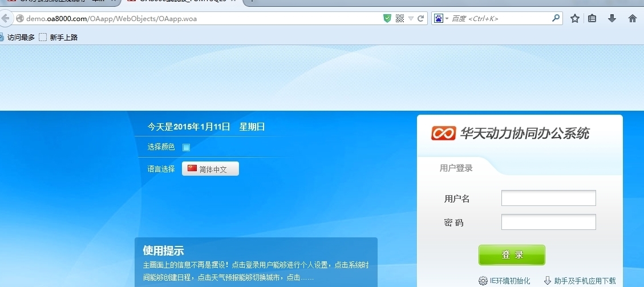Click the 使用提示 heading
This screenshot has width=644, height=287.
tap(164, 250)
